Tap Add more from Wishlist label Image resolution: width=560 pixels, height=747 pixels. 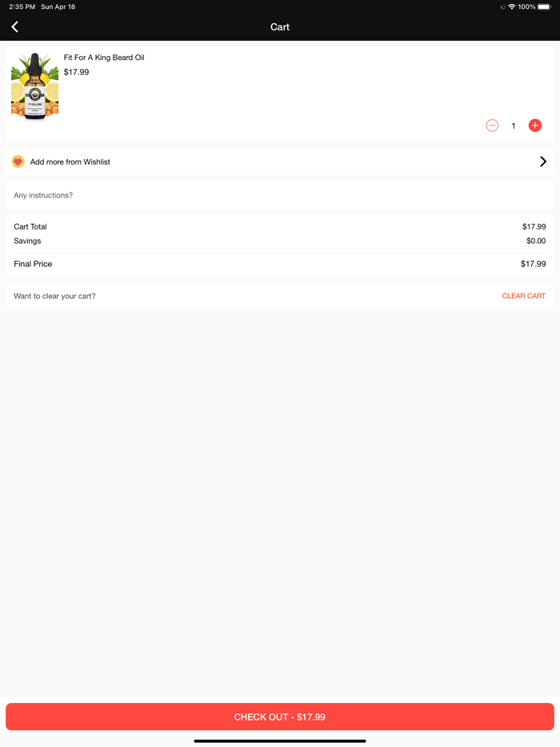click(x=70, y=162)
